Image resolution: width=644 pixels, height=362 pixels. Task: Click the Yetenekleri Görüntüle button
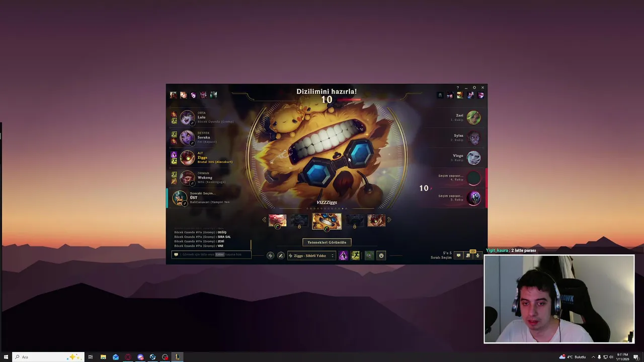tap(327, 242)
